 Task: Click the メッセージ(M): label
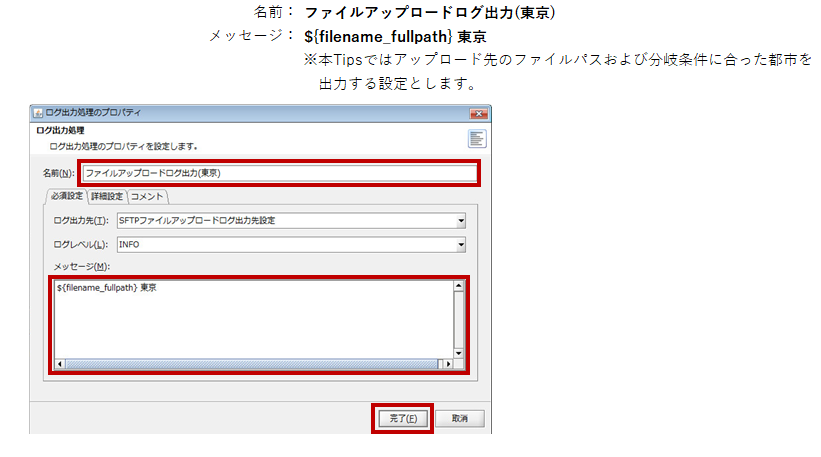coord(82,266)
